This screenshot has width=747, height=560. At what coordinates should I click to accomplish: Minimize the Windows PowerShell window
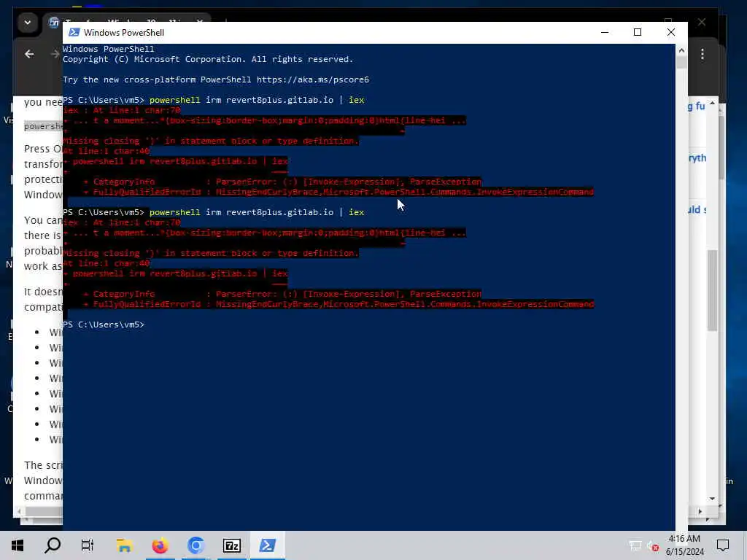pos(605,32)
